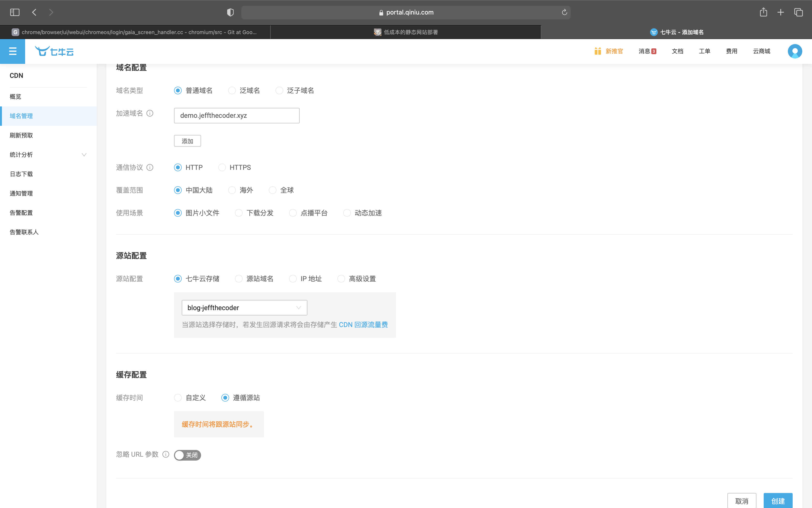This screenshot has height=508, width=812.
Task: Open 通知管理 in sidebar
Action: pyautogui.click(x=48, y=194)
